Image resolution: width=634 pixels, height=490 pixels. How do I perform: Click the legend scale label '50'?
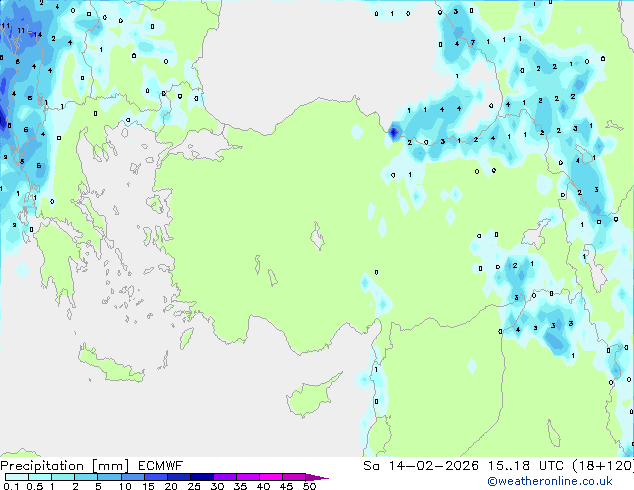(x=310, y=486)
